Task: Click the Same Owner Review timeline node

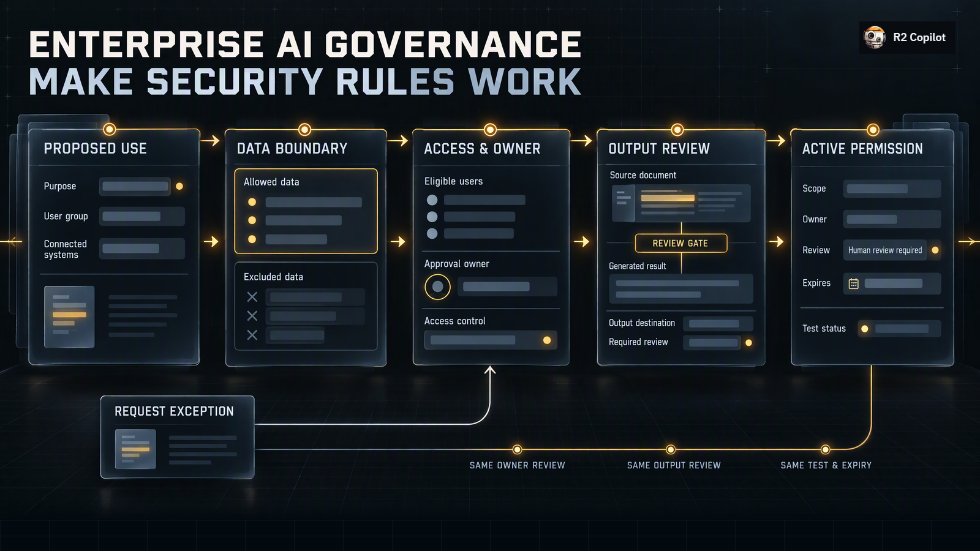Action: (x=517, y=449)
